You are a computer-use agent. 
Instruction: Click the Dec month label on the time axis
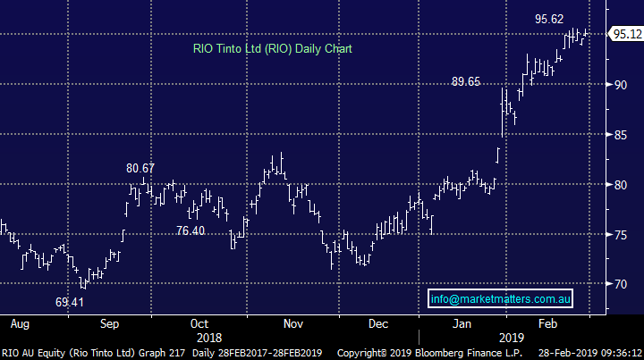tap(378, 324)
